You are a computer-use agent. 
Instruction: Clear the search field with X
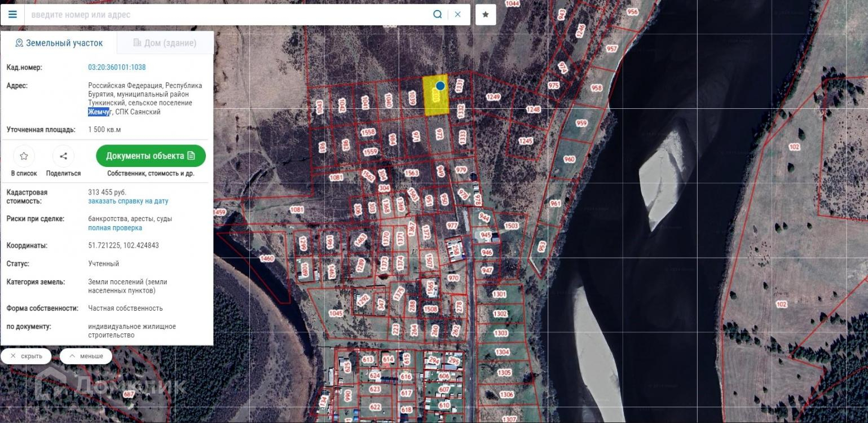point(458,14)
